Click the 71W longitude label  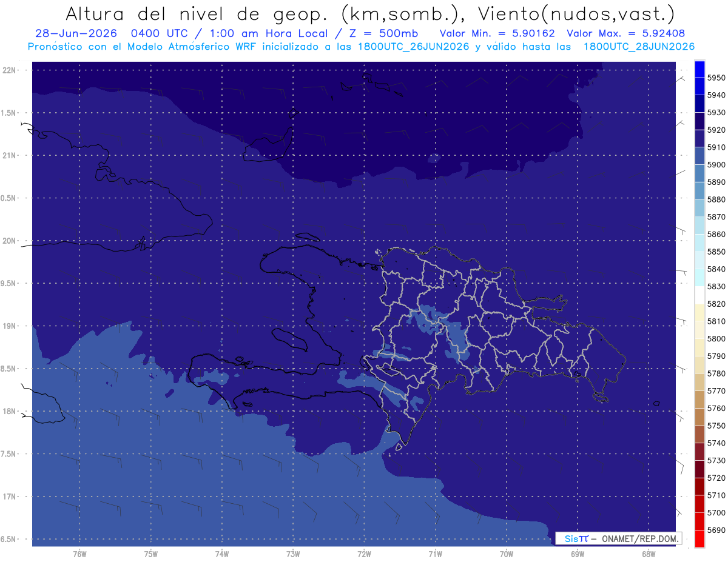[435, 554]
